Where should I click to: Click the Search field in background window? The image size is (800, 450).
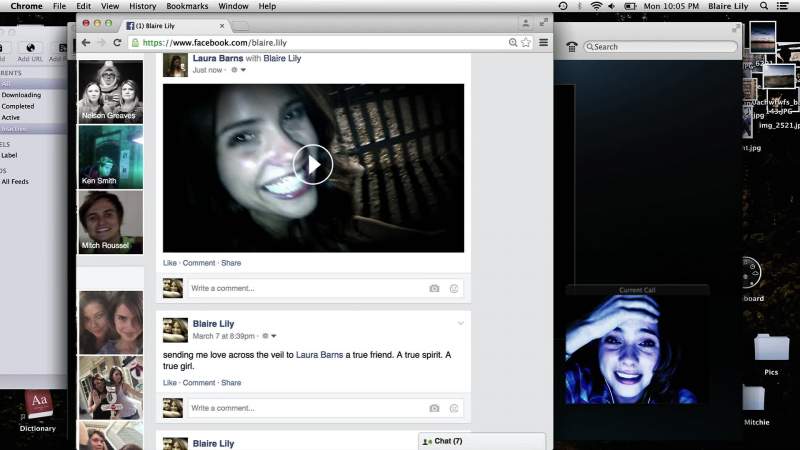tap(661, 46)
